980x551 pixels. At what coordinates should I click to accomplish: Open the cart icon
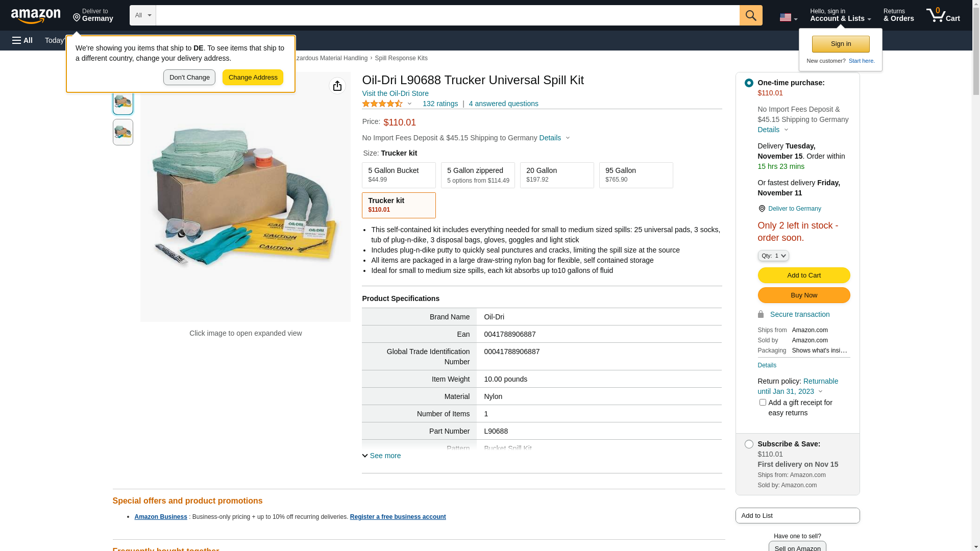click(943, 15)
